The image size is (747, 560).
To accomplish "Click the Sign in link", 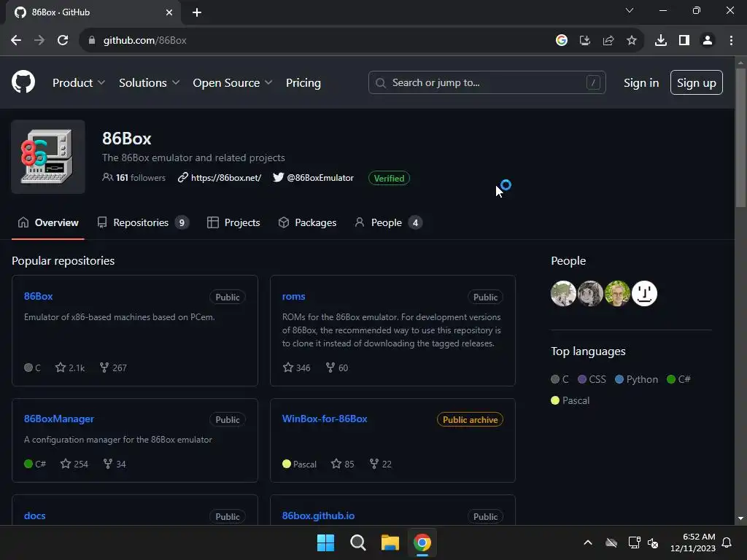I will pyautogui.click(x=640, y=82).
